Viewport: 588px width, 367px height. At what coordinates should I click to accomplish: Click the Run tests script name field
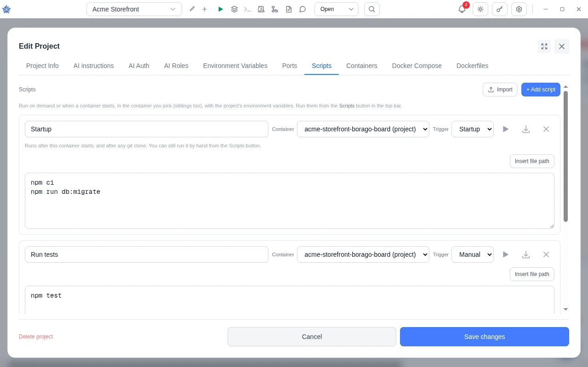pos(147,254)
